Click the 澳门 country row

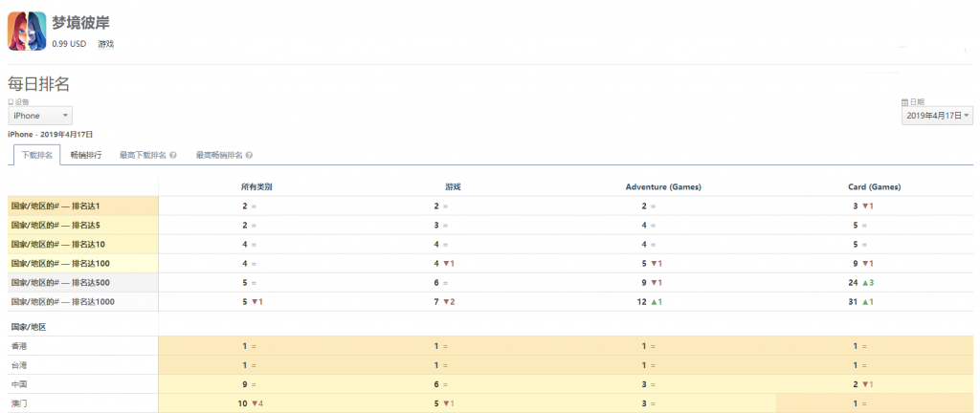491,403
